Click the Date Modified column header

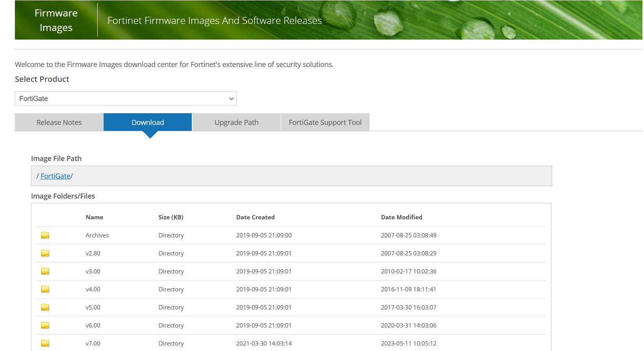click(x=402, y=217)
